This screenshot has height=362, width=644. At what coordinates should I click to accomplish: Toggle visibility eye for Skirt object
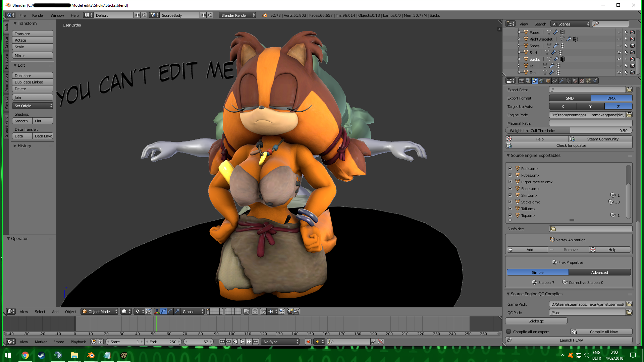pyautogui.click(x=619, y=53)
